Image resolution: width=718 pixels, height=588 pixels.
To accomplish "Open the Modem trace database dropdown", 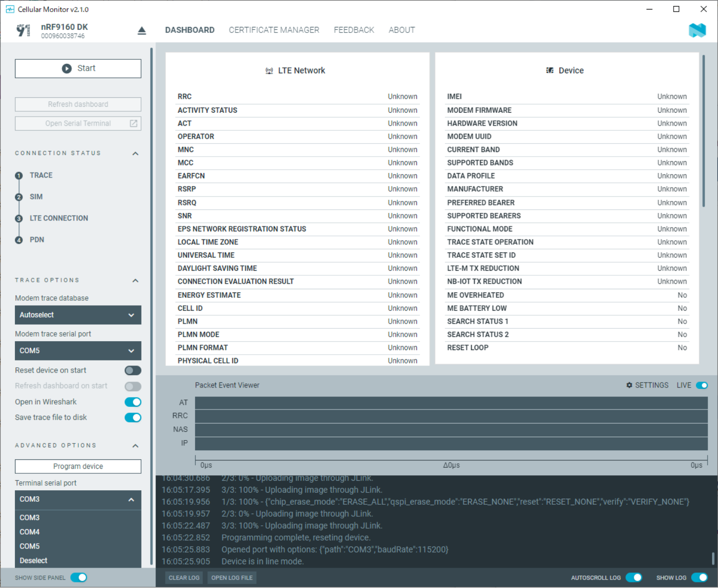I will [x=78, y=315].
